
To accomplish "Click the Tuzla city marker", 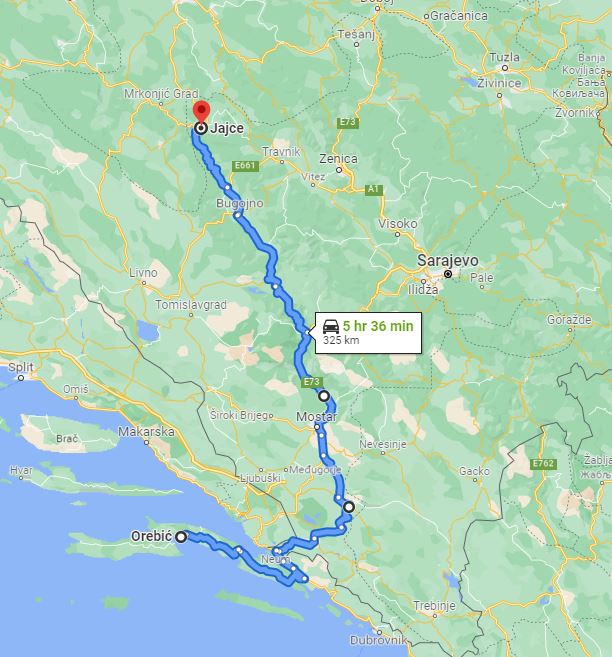I will [x=505, y=68].
